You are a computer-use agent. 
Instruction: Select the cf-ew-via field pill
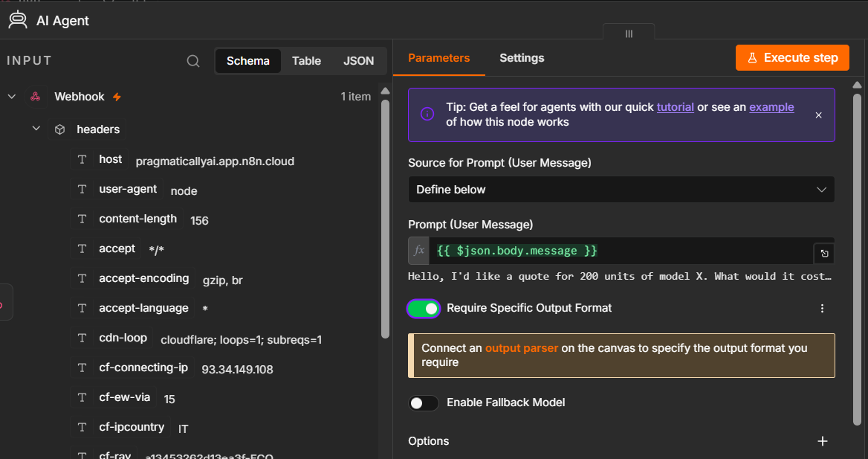(114, 397)
